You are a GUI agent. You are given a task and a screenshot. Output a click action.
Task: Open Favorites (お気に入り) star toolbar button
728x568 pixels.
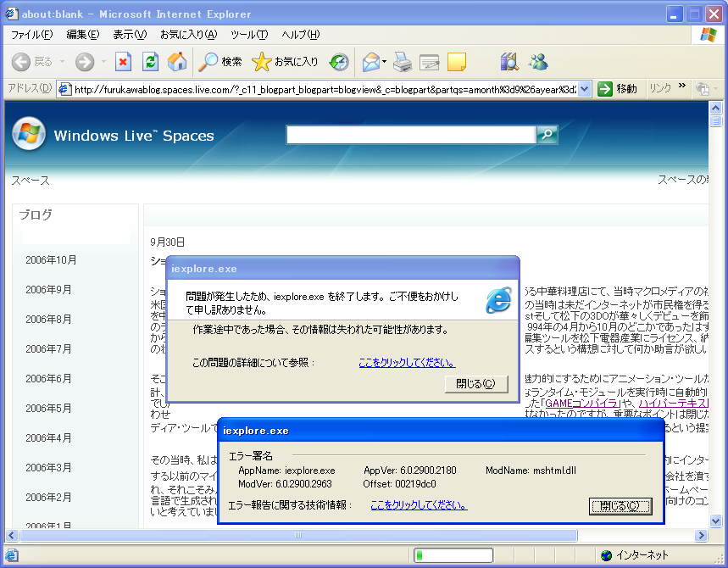click(x=285, y=62)
